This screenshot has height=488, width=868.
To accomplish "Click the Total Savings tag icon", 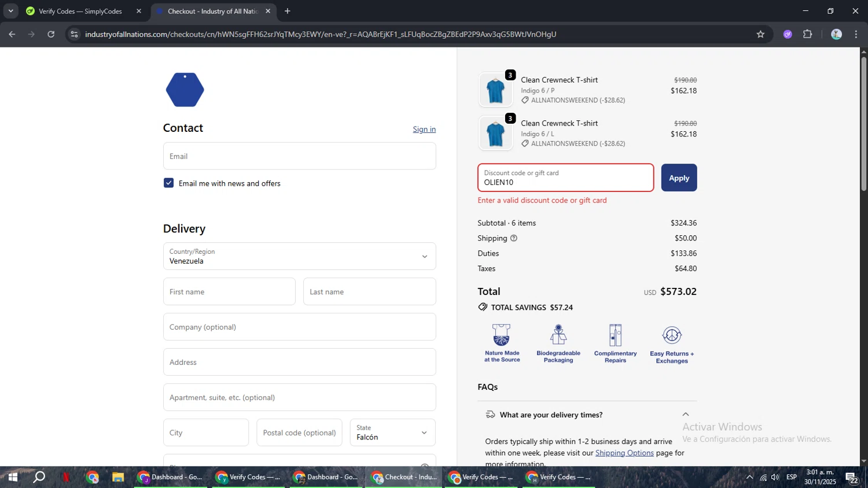I will click(x=483, y=307).
